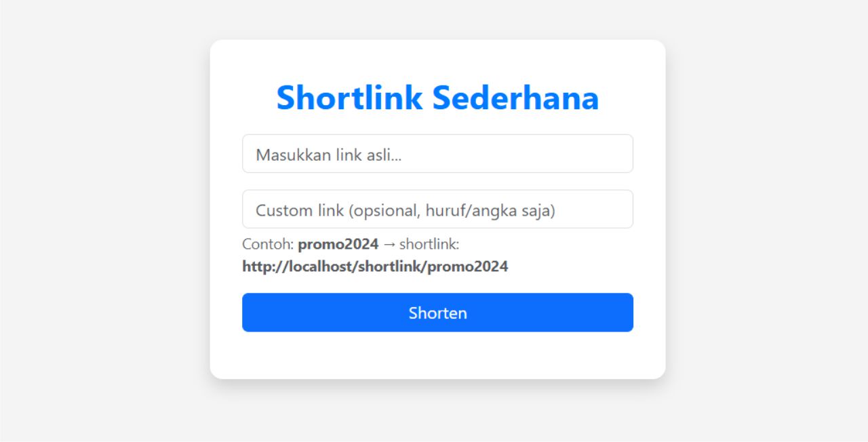
Task: Click the "Shortlink Sederhana" page heading
Action: point(437,97)
